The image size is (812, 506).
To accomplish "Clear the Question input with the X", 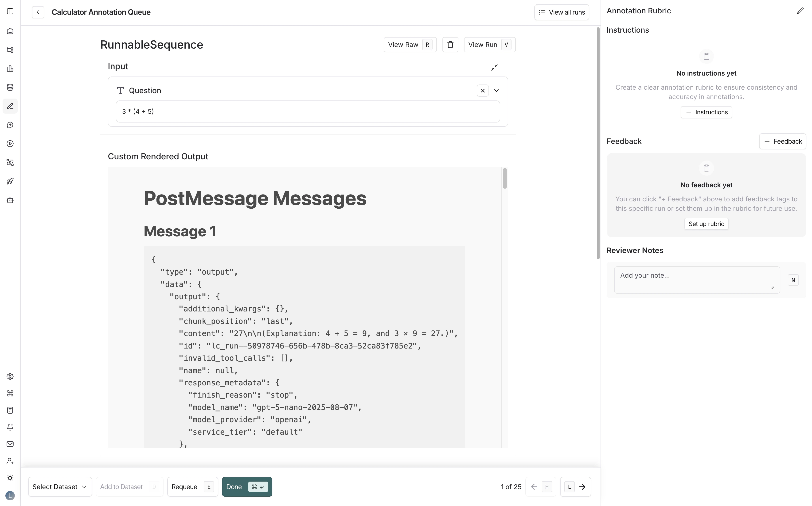I will tap(482, 90).
